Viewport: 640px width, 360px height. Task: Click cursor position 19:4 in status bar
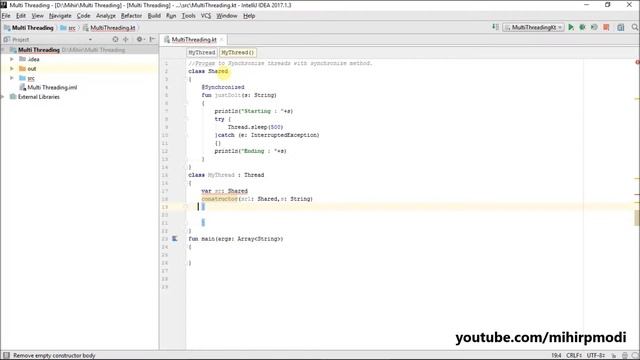pos(556,356)
